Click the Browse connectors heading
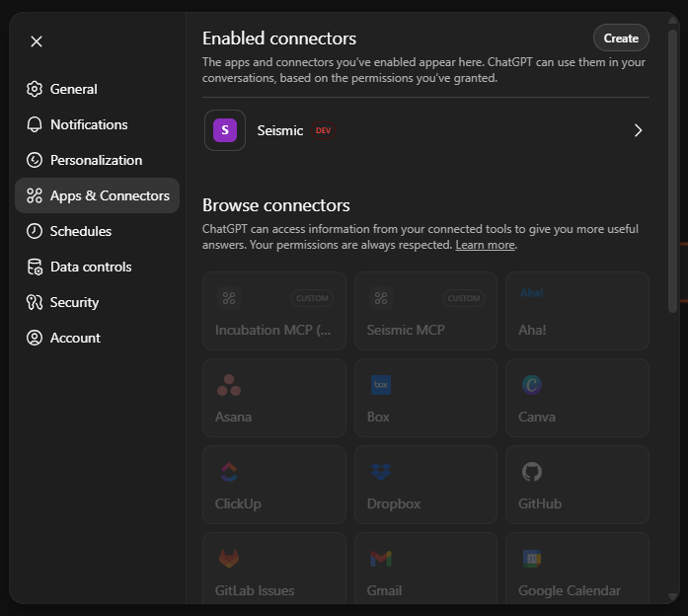 tap(276, 205)
